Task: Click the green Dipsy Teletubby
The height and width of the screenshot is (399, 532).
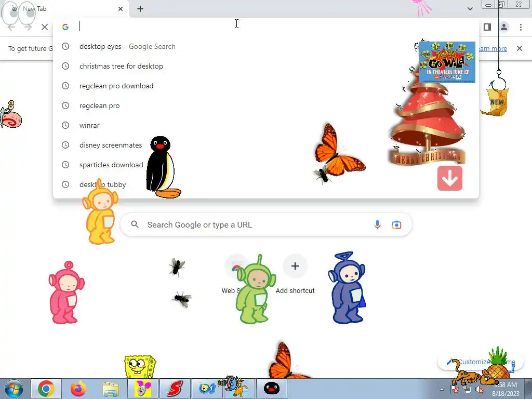Action: 256,289
